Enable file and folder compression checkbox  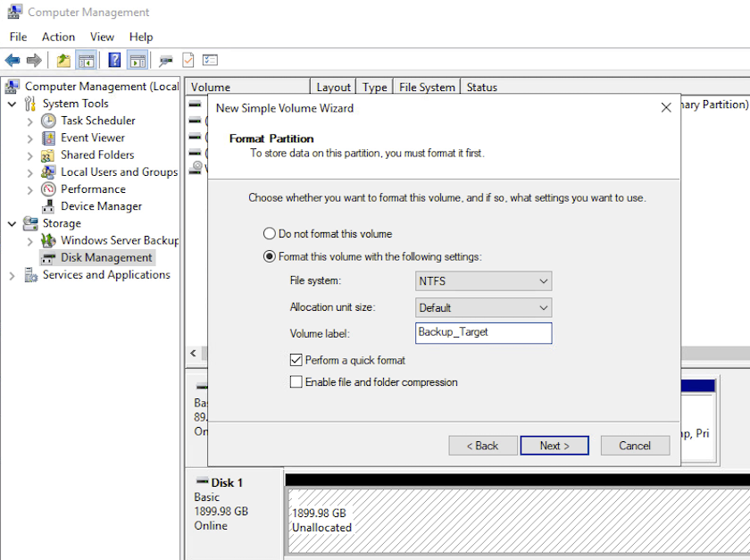coord(296,382)
